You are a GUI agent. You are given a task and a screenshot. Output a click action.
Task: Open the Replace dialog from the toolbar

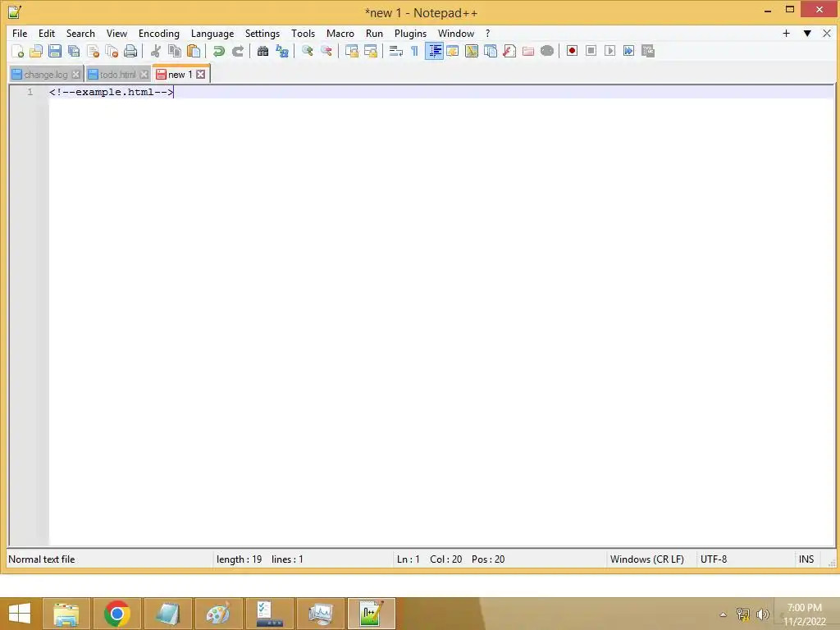pyautogui.click(x=282, y=51)
